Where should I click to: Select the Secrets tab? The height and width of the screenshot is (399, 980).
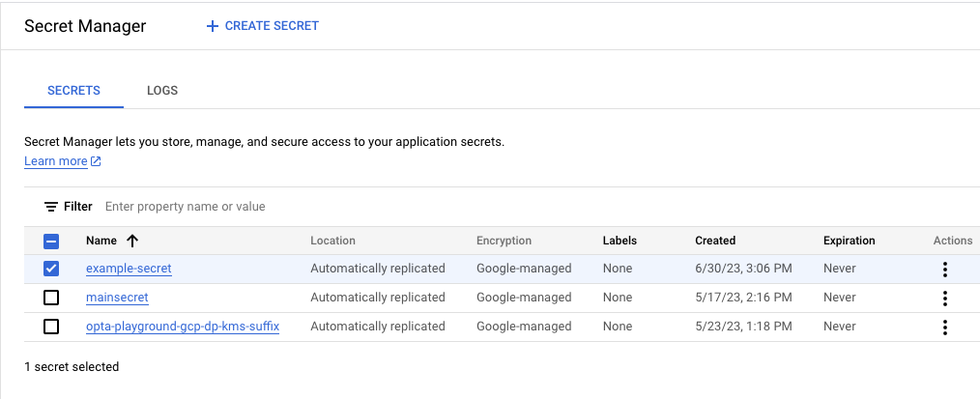coord(73,91)
